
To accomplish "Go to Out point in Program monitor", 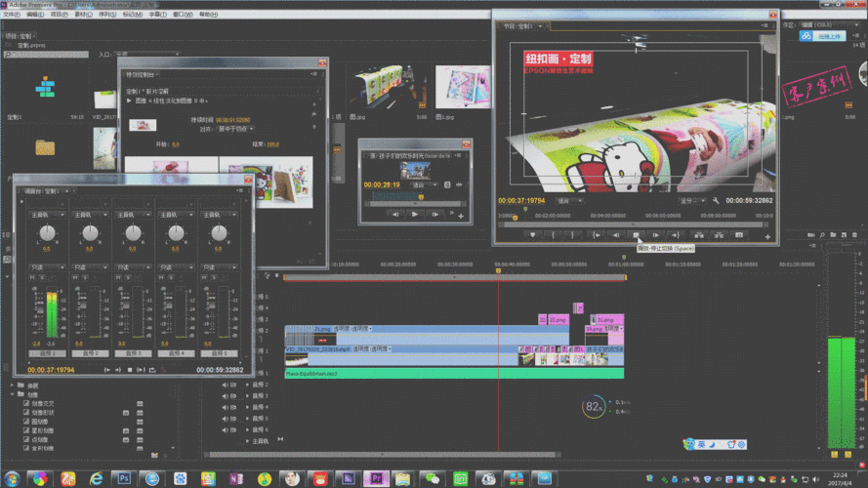I will [x=676, y=235].
